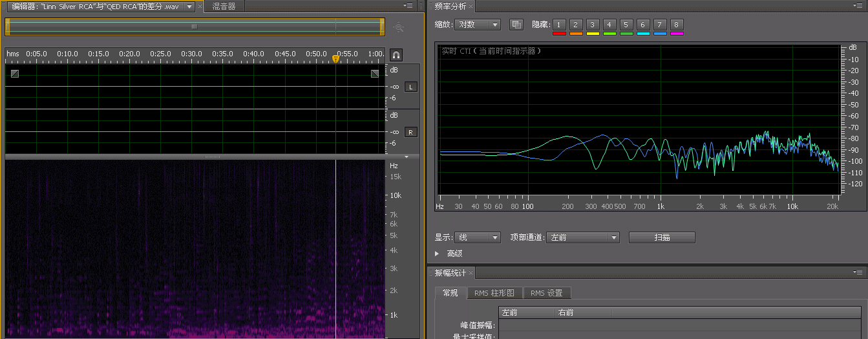Image resolution: width=868 pixels, height=339 pixels.
Task: Switch to the RMS 柱形图 tab
Action: pyautogui.click(x=494, y=293)
